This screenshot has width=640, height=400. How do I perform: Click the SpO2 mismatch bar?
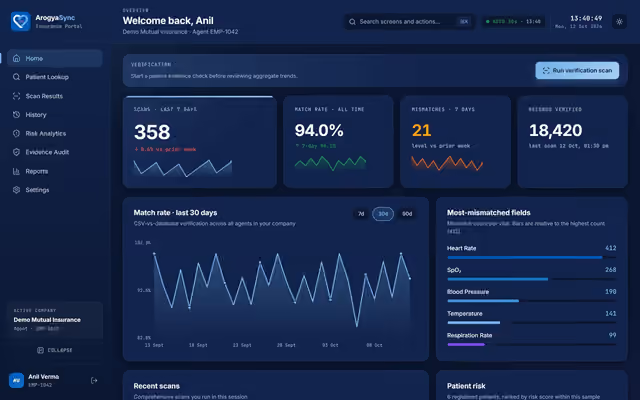coord(531,279)
